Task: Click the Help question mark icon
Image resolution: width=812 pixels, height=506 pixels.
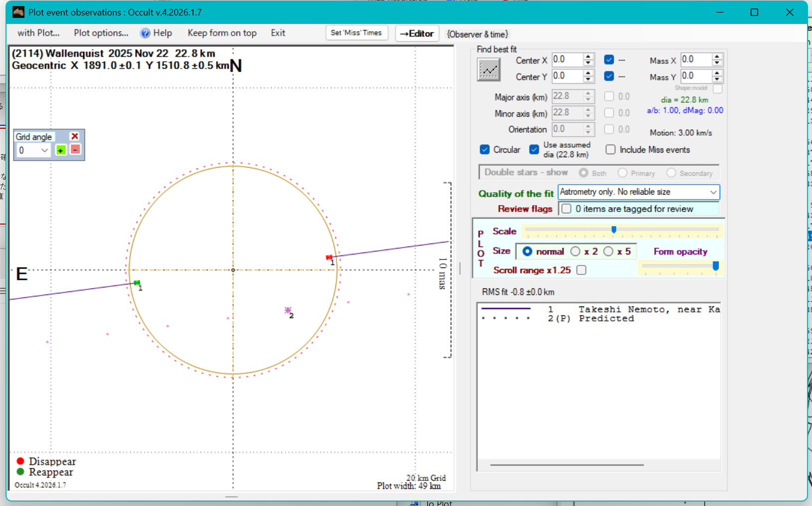Action: point(145,33)
